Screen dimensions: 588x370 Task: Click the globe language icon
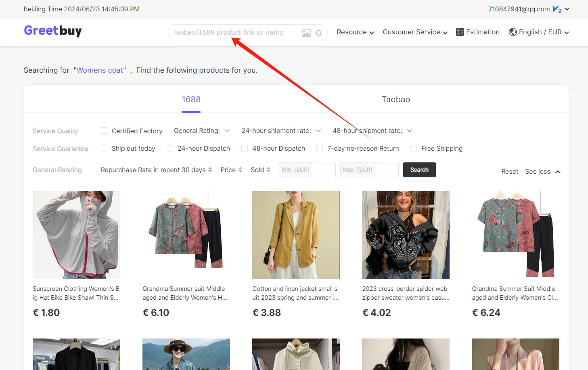(x=513, y=32)
